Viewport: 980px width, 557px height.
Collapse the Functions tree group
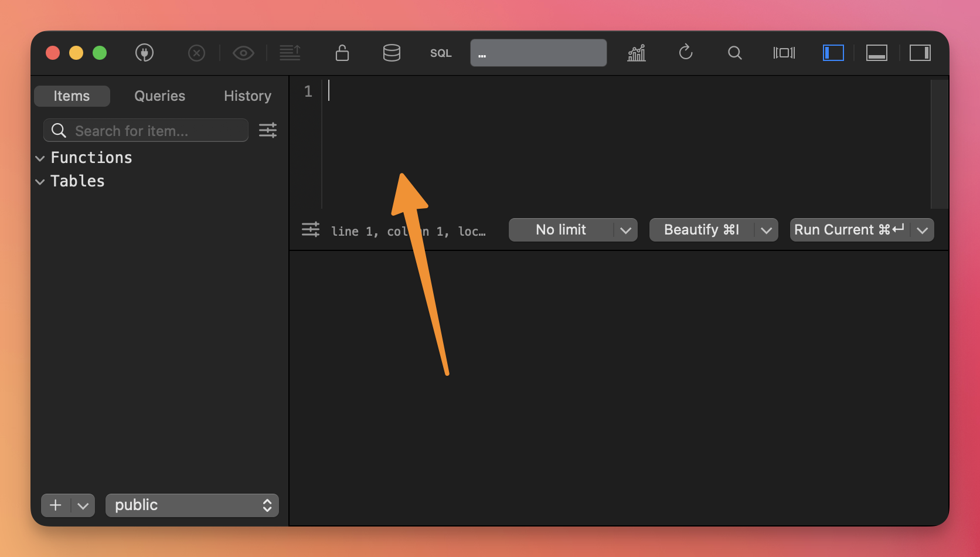pyautogui.click(x=40, y=158)
